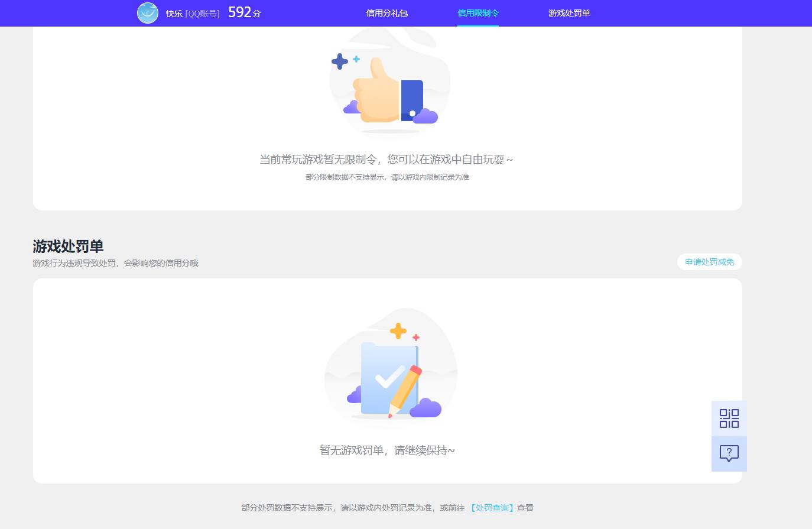Open the 处罚查询 link
This screenshot has height=529, width=812.
(491, 507)
